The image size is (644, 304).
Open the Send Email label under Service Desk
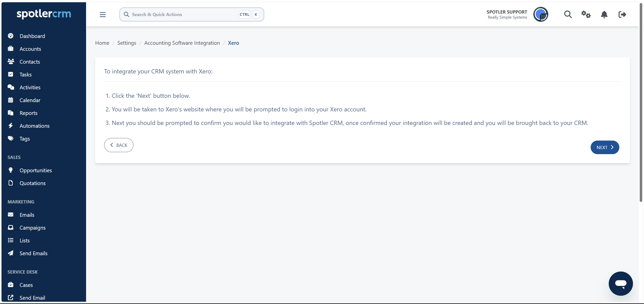32,298
